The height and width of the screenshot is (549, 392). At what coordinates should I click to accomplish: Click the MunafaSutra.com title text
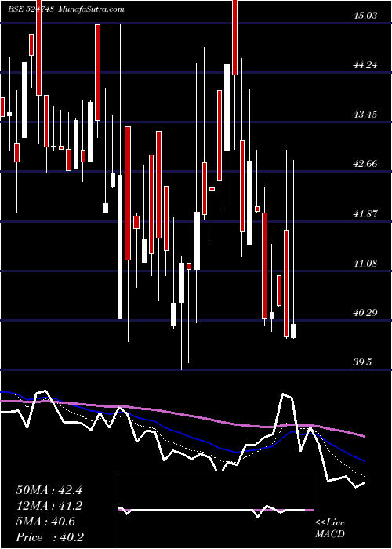92,9
